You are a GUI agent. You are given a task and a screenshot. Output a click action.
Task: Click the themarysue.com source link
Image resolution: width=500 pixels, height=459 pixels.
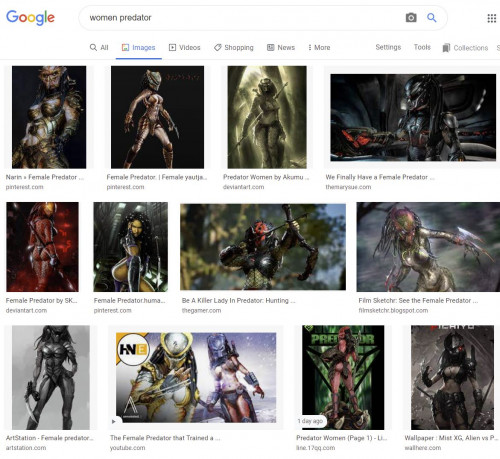348,187
